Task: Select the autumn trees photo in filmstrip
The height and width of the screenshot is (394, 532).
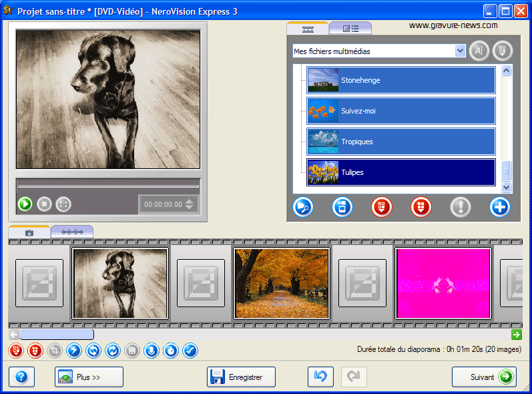Action: pos(282,283)
